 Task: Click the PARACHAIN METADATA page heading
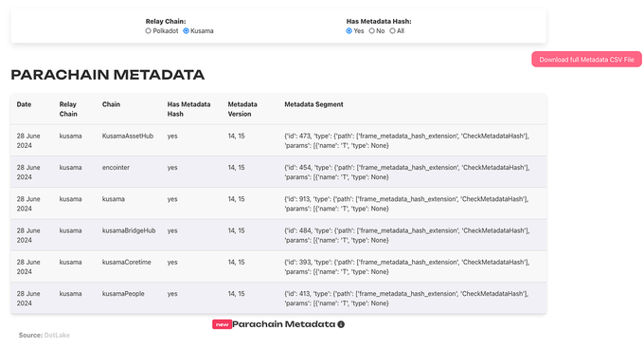tap(108, 75)
